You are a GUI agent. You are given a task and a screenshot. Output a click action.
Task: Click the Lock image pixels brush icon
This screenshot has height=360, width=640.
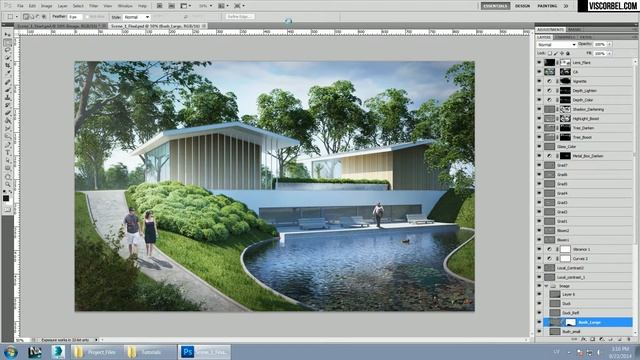(x=556, y=53)
